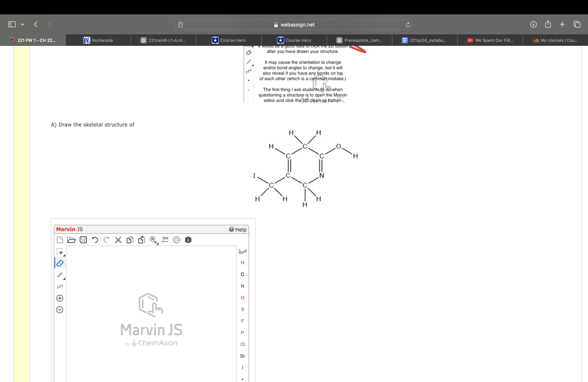Select the oxygen atom O
Viewport: 588px width, 382px height.
coord(243,298)
